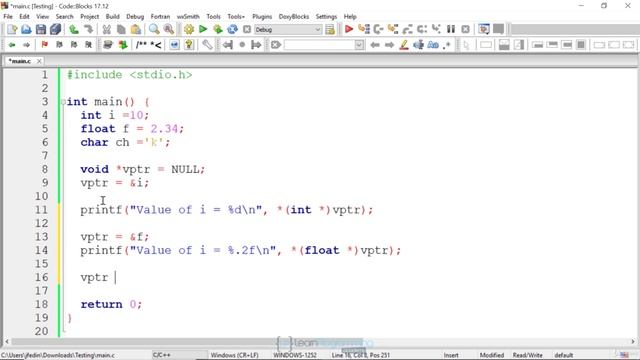The width and height of the screenshot is (640, 360).
Task: Abort the current build
Action: 247,29
